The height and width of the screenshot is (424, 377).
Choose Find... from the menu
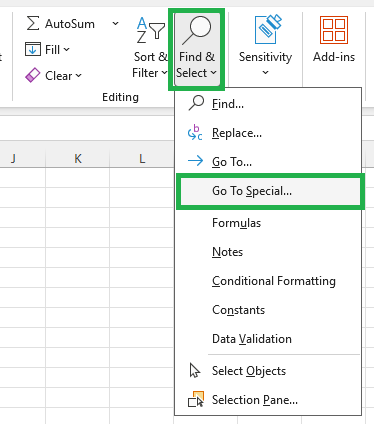pyautogui.click(x=268, y=104)
